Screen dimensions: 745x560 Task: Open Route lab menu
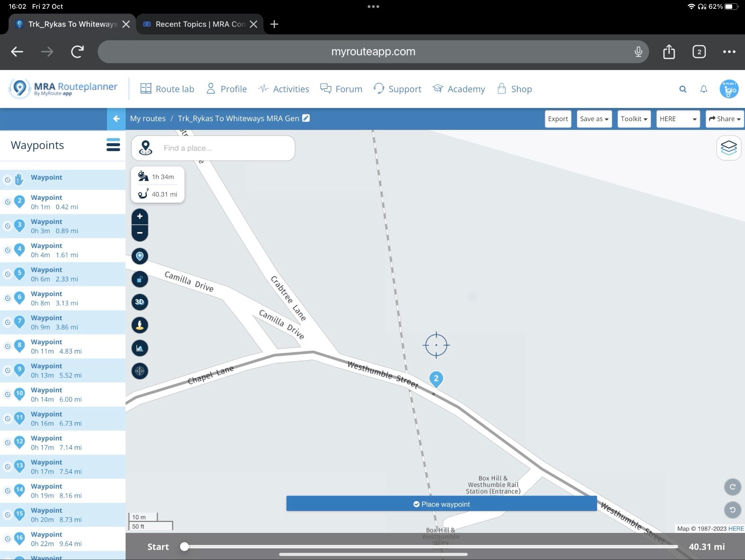click(167, 89)
